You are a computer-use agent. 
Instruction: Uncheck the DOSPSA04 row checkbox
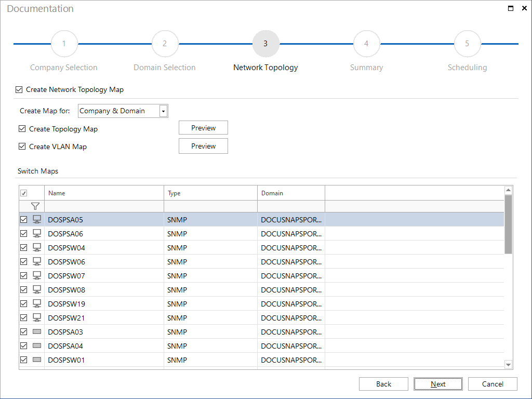[x=24, y=345]
